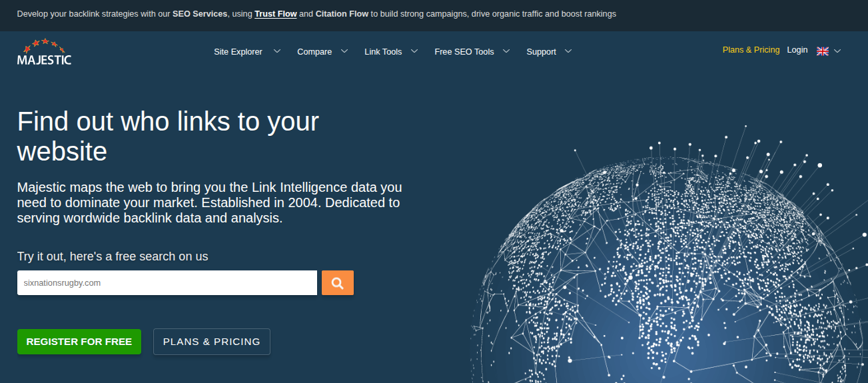Click the 'Find out who links' headline

click(169, 137)
